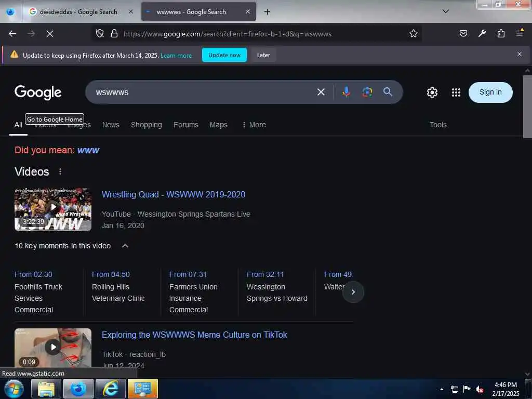Jump to key moment From 32:11

(265, 274)
